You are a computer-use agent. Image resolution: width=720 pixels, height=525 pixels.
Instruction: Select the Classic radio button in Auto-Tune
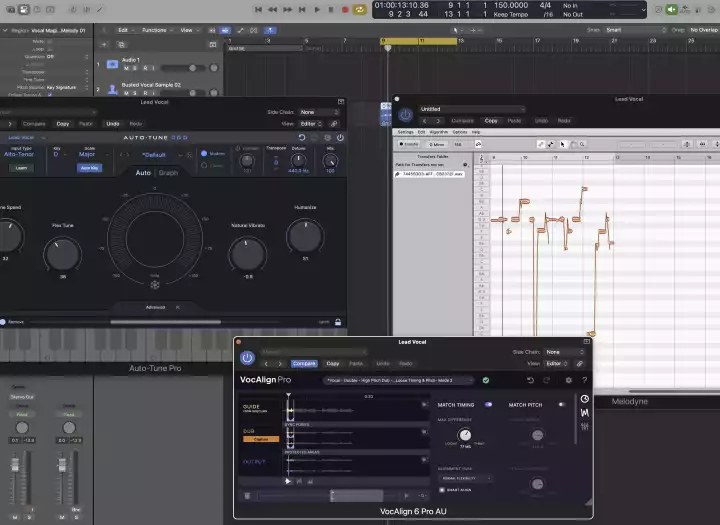click(204, 165)
